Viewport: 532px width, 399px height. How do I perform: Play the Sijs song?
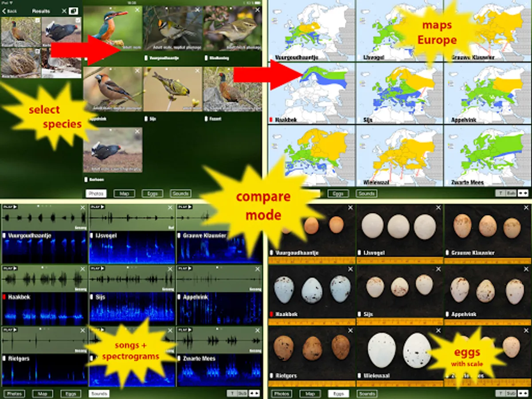97,268
